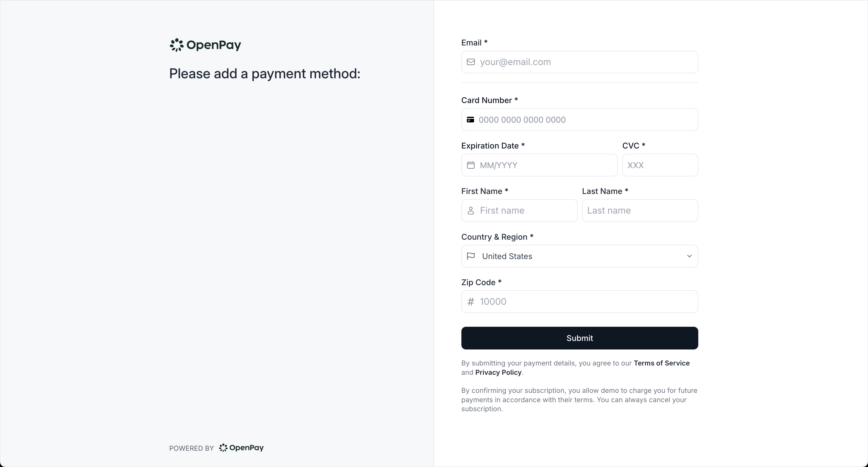Screen dimensions: 868x467
Task: Click the person icon in First Name
Action: point(471,211)
